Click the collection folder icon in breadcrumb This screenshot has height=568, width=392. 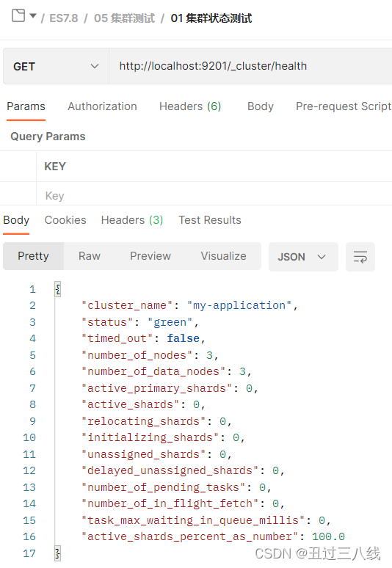18,15
